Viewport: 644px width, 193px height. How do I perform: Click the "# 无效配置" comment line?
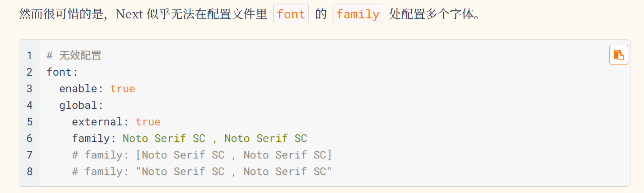tap(74, 56)
